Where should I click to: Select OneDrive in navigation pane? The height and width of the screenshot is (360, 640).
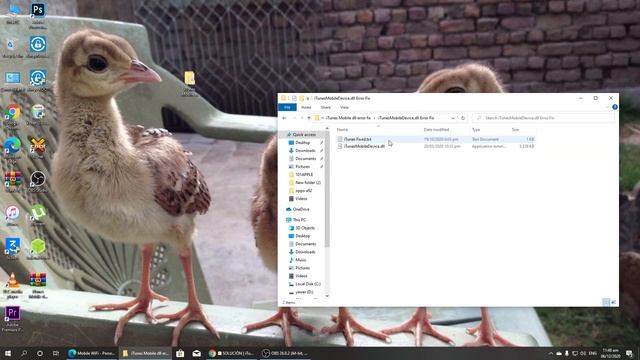[x=301, y=209]
